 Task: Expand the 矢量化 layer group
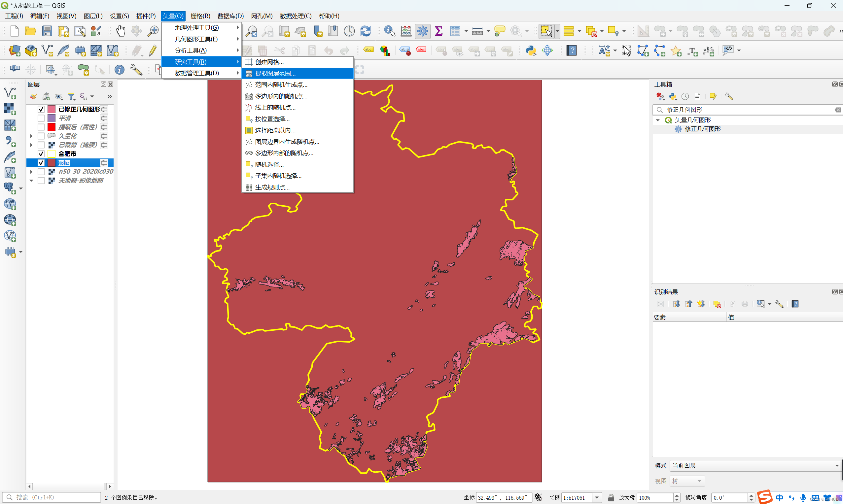pos(31,136)
